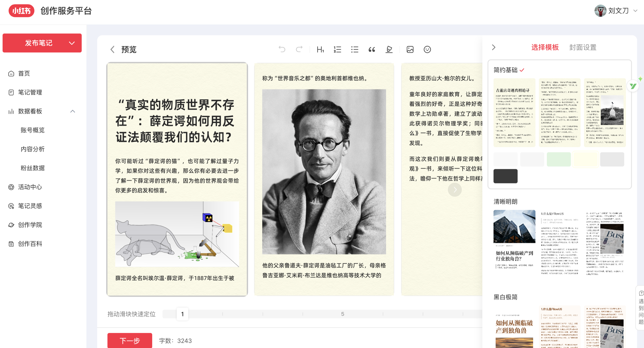The height and width of the screenshot is (348, 644).
Task: Click the 下一步 button
Action: pos(130,340)
